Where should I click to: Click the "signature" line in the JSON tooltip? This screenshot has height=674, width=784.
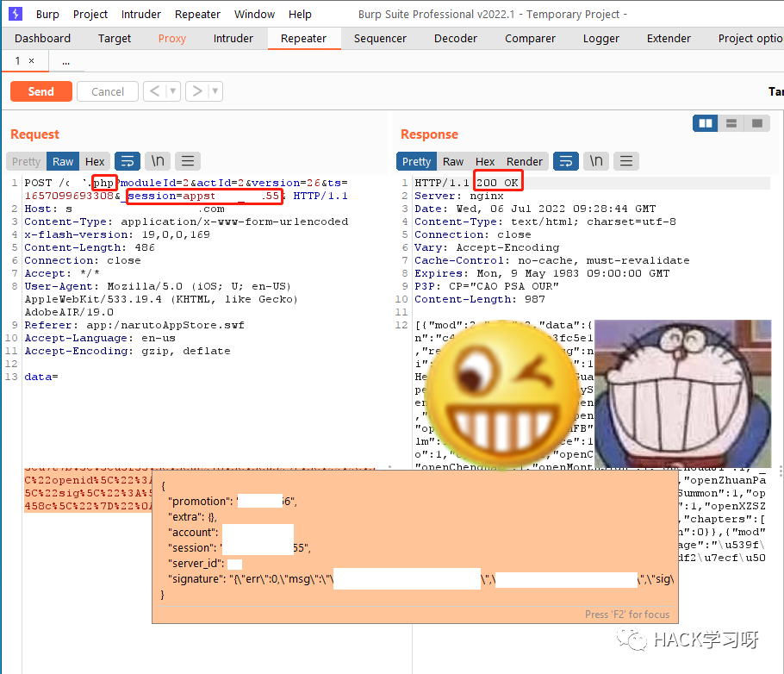click(421, 579)
